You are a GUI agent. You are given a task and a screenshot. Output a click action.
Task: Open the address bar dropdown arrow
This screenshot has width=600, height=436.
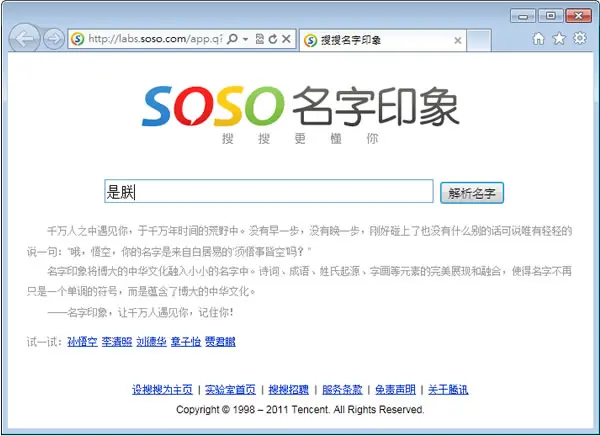[x=245, y=39]
